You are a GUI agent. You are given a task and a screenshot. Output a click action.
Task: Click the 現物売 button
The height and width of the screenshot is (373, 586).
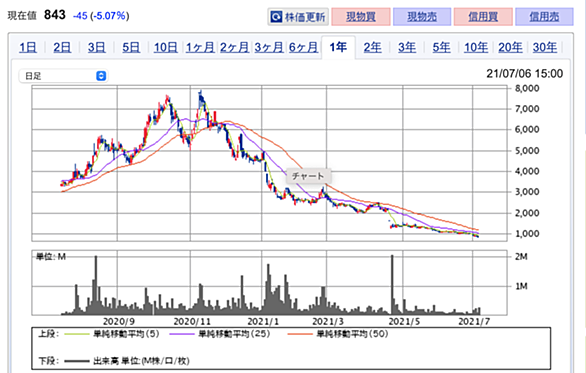point(422,17)
